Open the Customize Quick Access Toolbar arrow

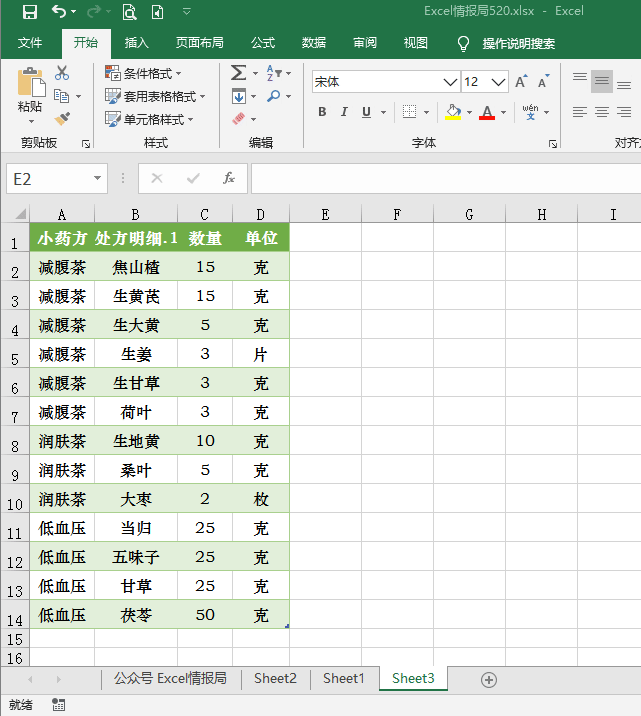[186, 11]
